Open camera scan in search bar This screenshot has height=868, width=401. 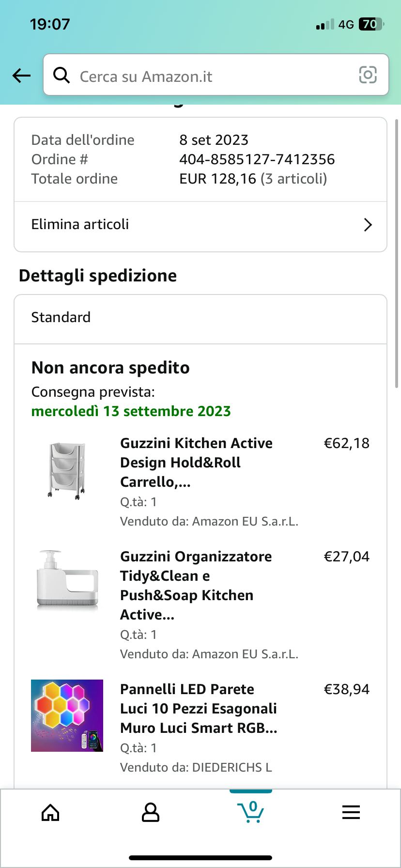pos(368,75)
